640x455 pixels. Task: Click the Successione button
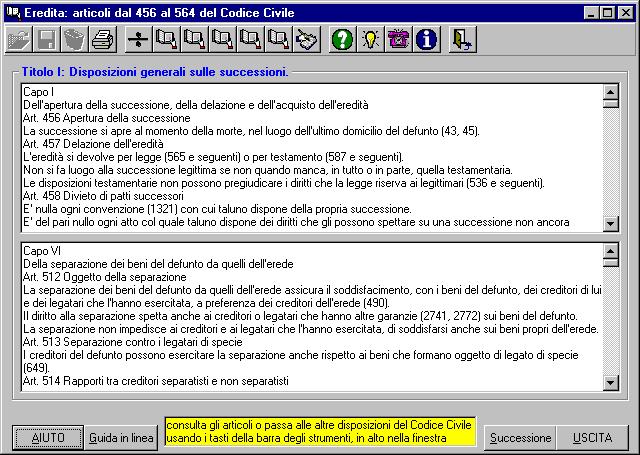(519, 438)
